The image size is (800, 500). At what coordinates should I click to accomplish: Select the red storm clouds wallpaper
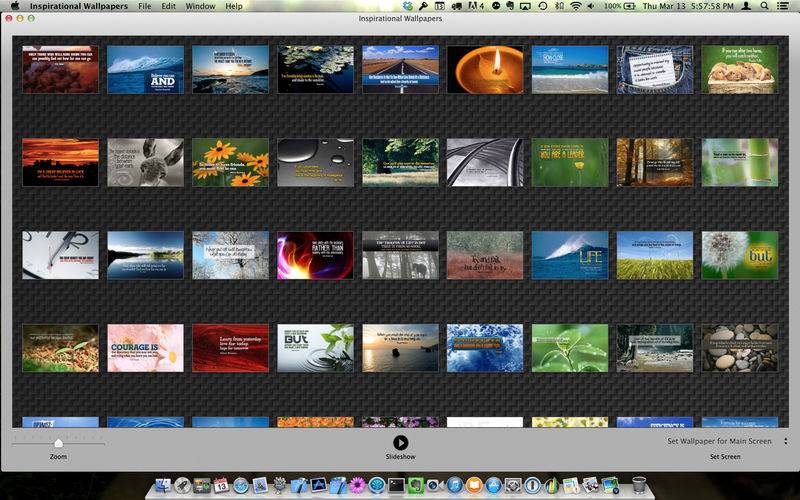point(60,69)
